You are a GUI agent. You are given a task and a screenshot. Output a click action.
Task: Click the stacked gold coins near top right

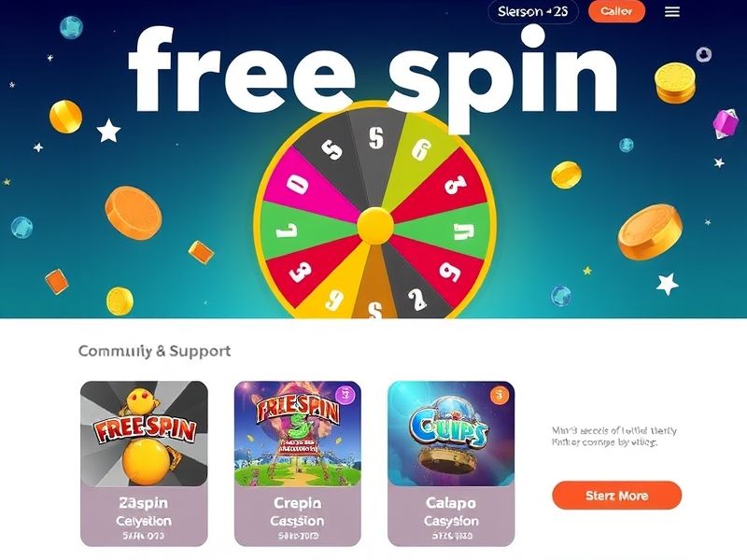point(674,82)
